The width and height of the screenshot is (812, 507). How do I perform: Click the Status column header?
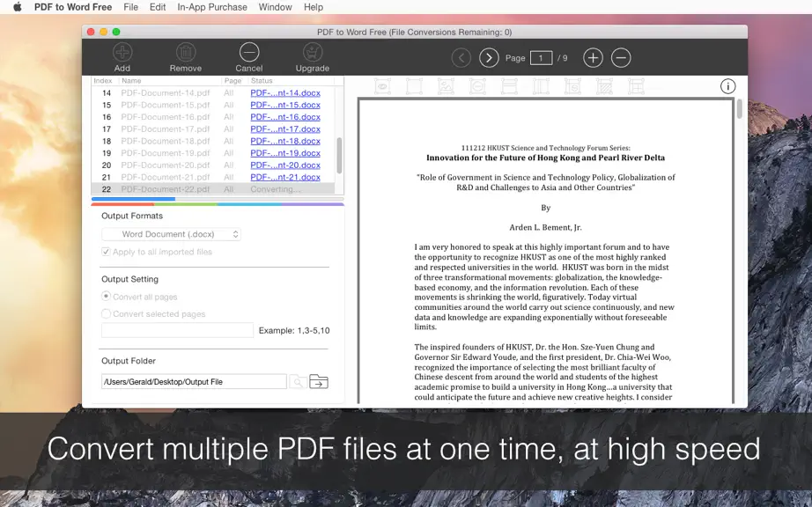pos(291,81)
